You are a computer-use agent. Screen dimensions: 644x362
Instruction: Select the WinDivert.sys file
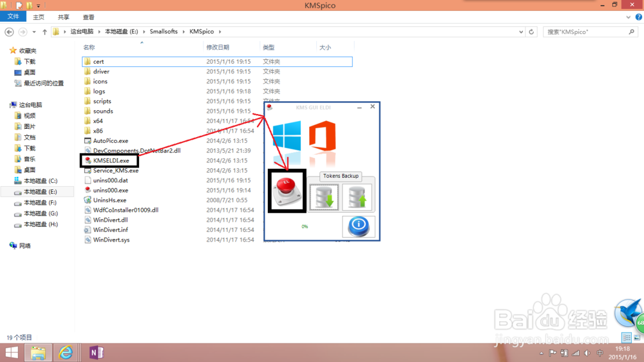click(111, 240)
